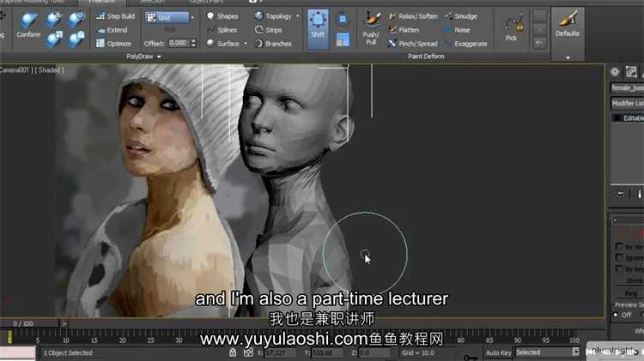
Task: Select the Shapes draw tool
Action: click(222, 16)
